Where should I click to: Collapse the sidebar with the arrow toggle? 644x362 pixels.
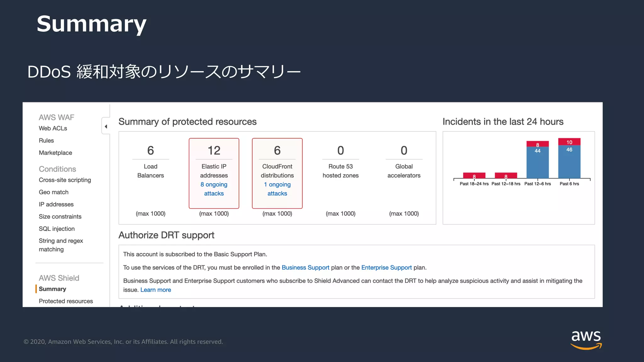point(106,126)
